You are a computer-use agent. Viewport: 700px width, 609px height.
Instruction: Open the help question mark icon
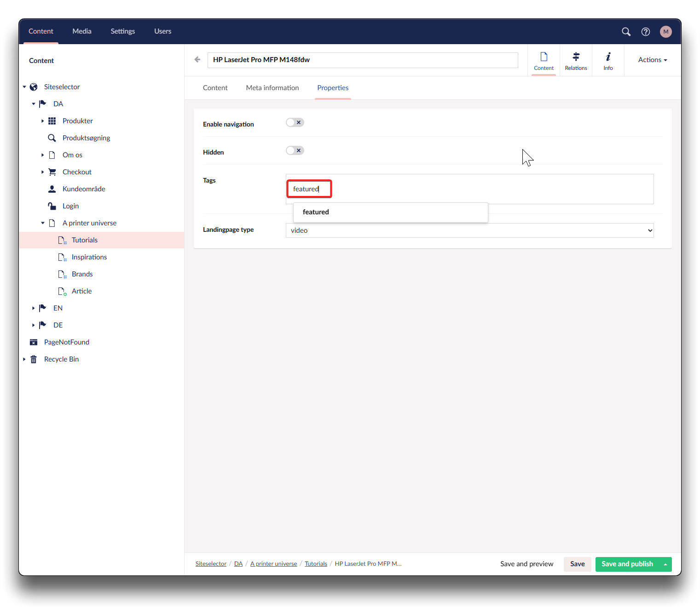(x=646, y=32)
